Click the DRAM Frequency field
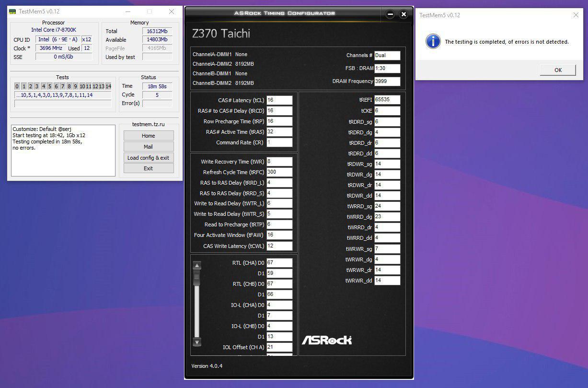This screenshot has width=588, height=388. (387, 82)
